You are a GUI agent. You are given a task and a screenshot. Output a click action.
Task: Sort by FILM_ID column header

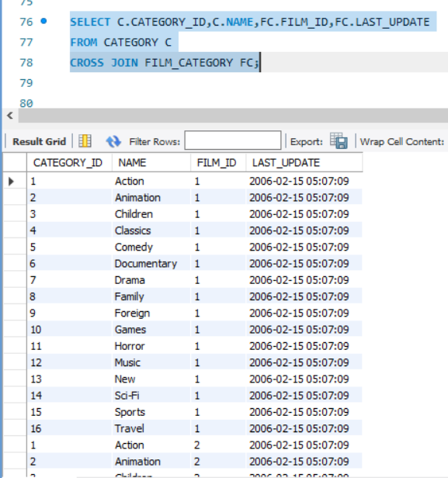click(218, 163)
